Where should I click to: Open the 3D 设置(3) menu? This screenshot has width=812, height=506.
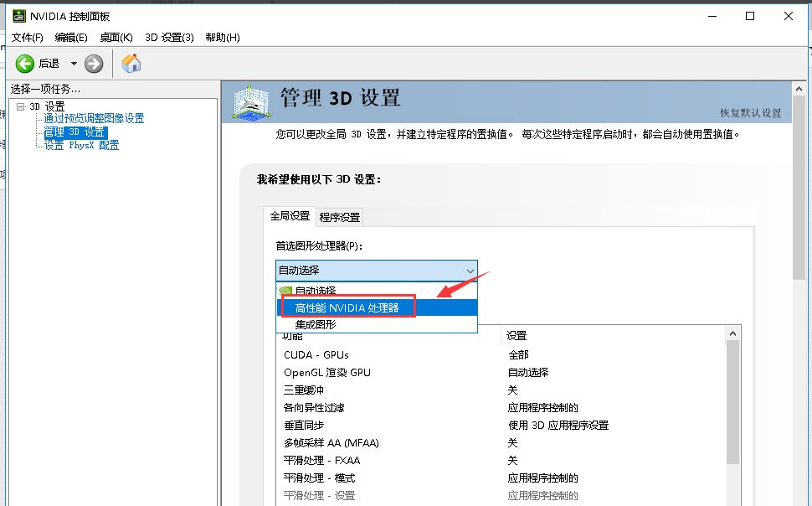tap(169, 38)
